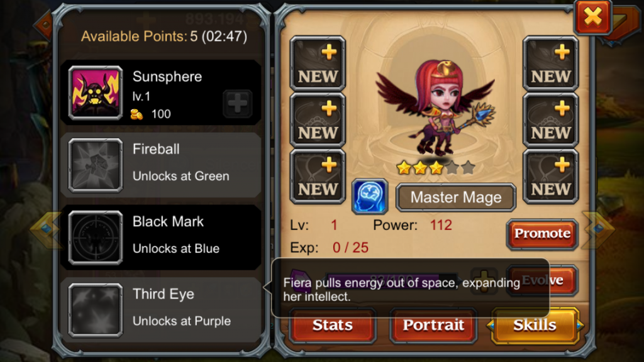Switch to next hero with right arrow
The width and height of the screenshot is (644, 362).
(598, 229)
